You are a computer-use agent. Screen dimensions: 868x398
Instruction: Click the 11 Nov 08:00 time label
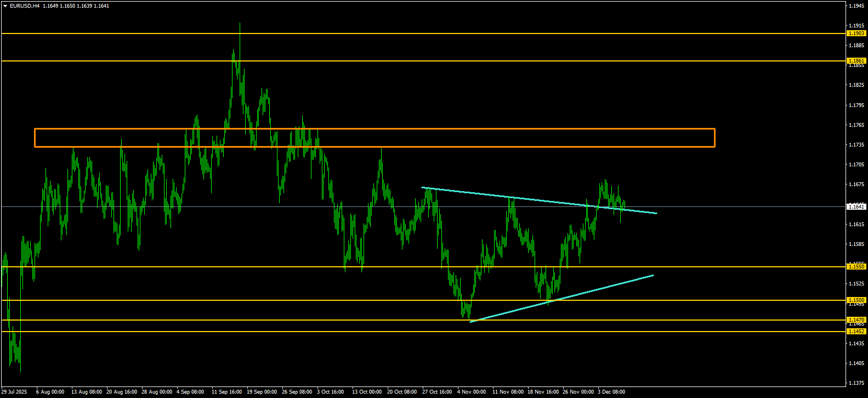pyautogui.click(x=508, y=392)
